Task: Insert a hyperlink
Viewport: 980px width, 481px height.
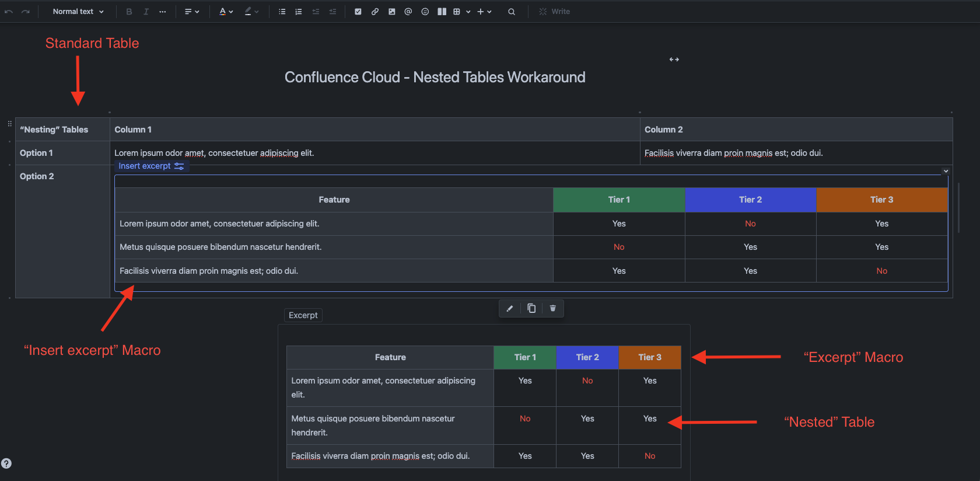Action: click(x=375, y=12)
